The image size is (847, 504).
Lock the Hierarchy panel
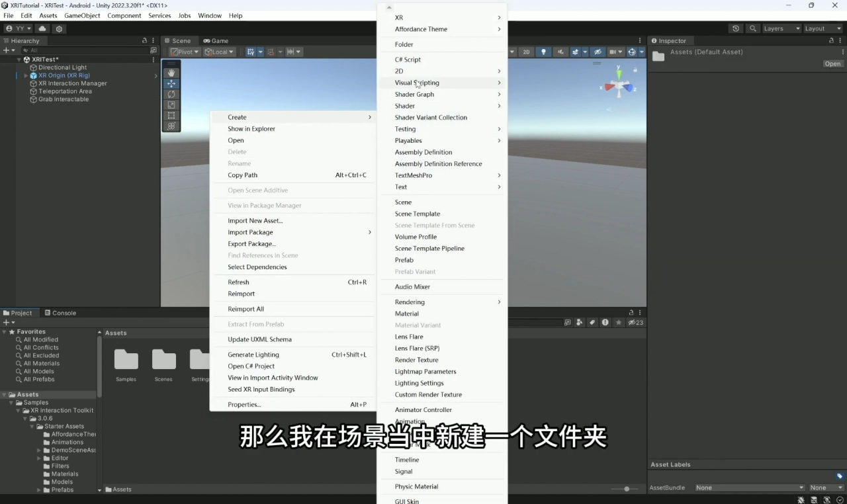pyautogui.click(x=145, y=40)
